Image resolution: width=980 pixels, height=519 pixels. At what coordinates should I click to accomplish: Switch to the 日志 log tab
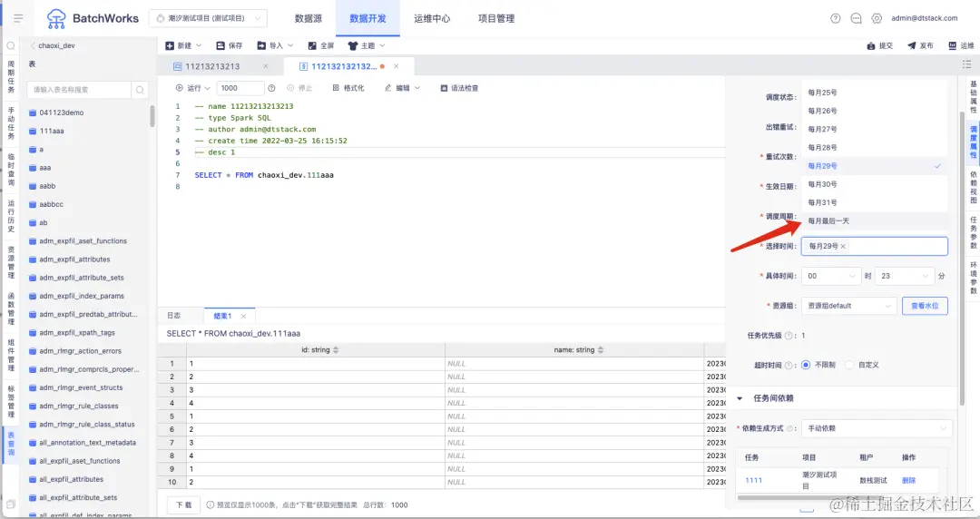(173, 316)
